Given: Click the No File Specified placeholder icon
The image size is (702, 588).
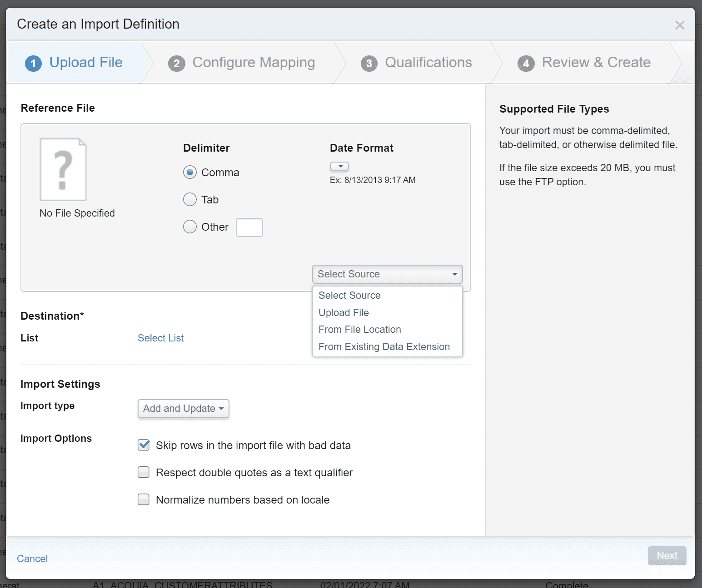Looking at the screenshot, I should (x=63, y=169).
